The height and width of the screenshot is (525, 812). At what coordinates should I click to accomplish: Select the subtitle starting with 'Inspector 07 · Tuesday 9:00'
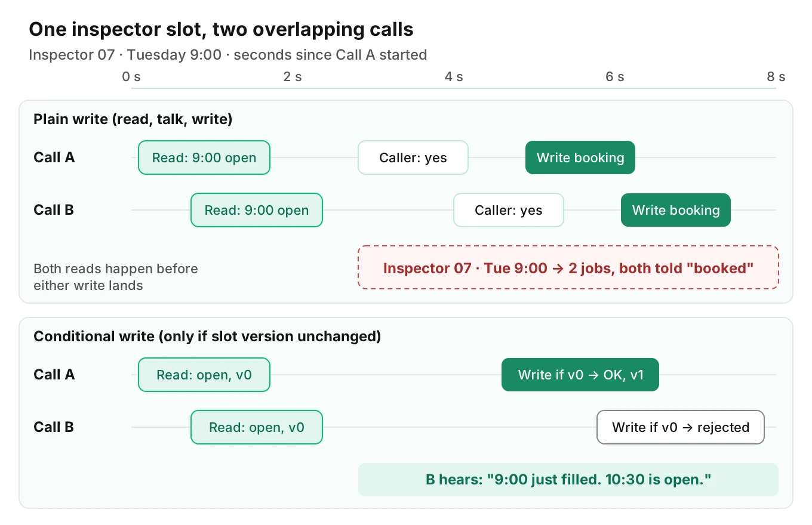pos(227,55)
